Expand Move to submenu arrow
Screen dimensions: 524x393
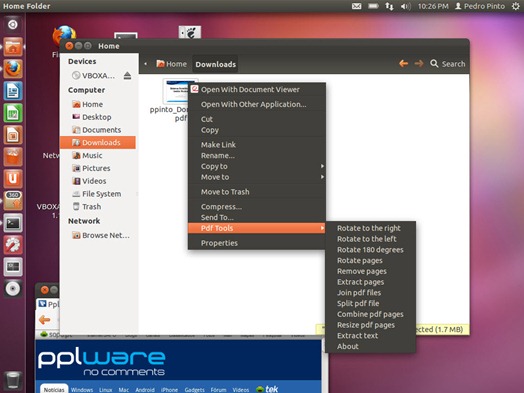pos(322,177)
